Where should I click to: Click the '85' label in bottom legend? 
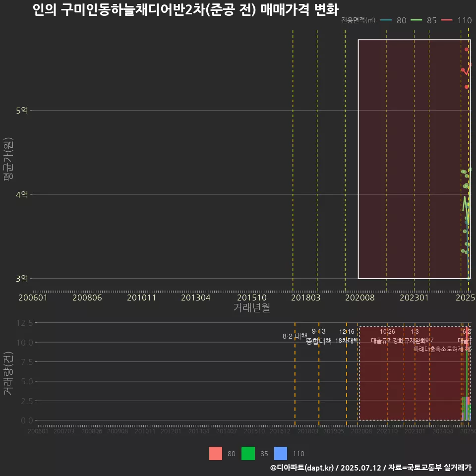point(264,454)
